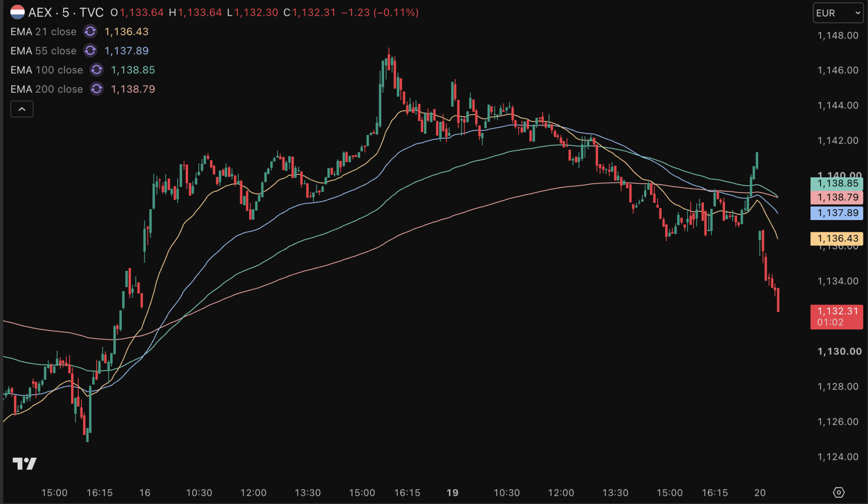Click the green 1,138.85 price axis label
868x504 pixels.
(x=837, y=184)
